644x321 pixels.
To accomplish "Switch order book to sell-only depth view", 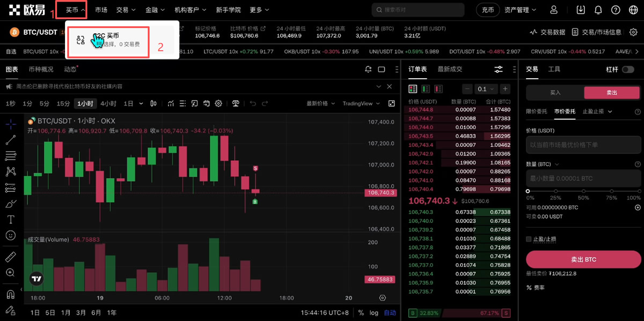I will [x=437, y=88].
